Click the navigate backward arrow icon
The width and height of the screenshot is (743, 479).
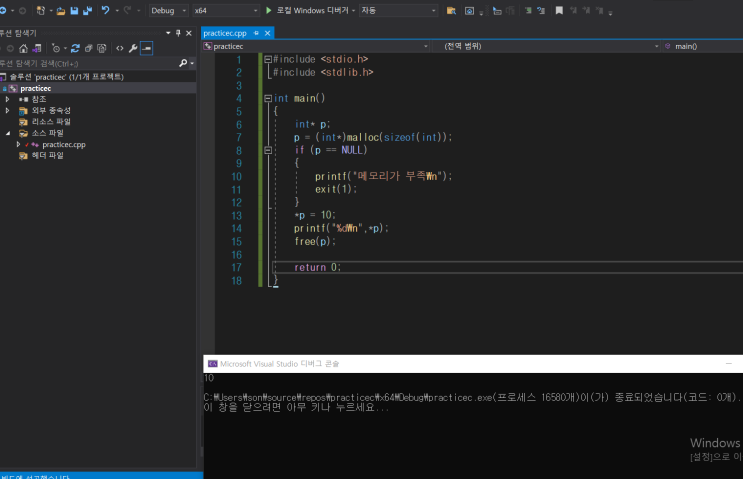(x=3, y=10)
